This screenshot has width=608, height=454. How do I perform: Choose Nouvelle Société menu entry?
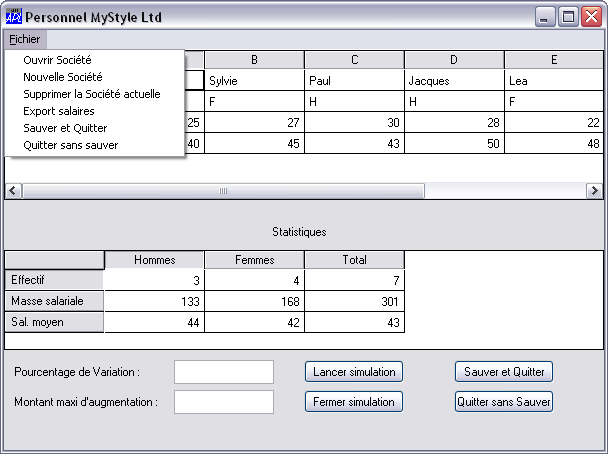62,77
